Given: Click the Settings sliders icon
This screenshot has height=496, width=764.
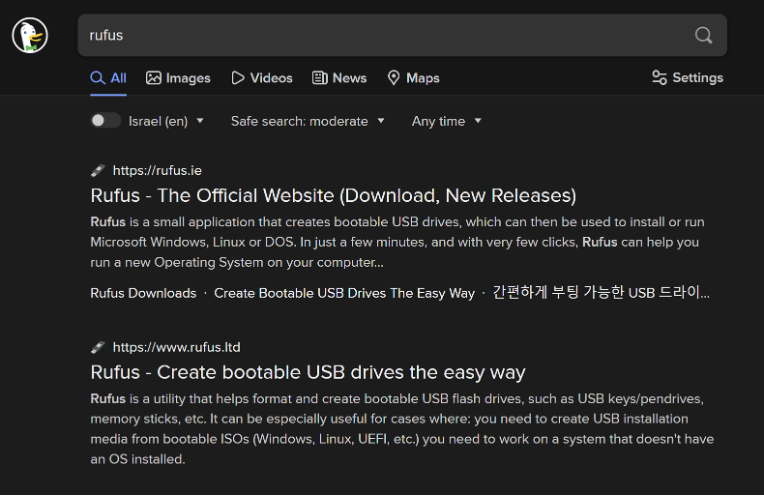Looking at the screenshot, I should pyautogui.click(x=659, y=77).
